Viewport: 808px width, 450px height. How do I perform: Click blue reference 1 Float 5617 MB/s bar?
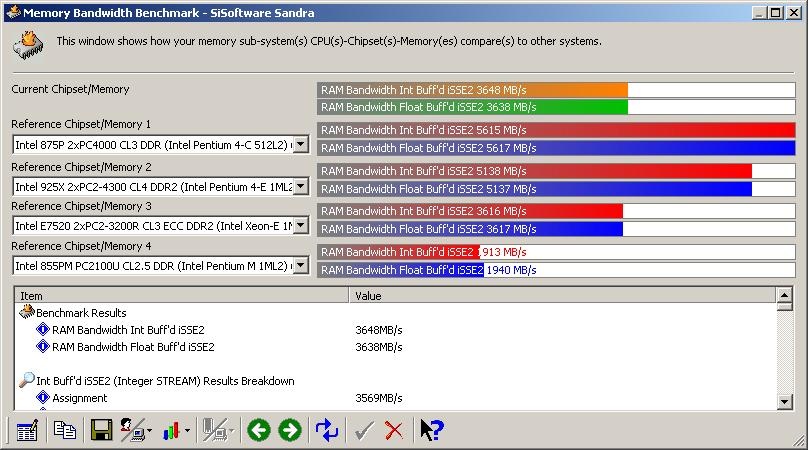556,148
